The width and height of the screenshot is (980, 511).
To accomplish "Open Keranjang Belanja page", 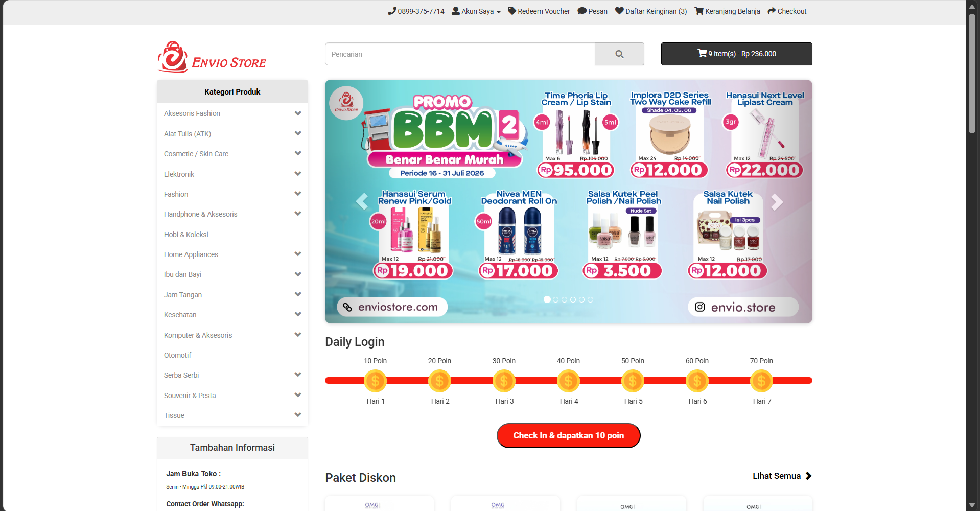I will [x=728, y=11].
